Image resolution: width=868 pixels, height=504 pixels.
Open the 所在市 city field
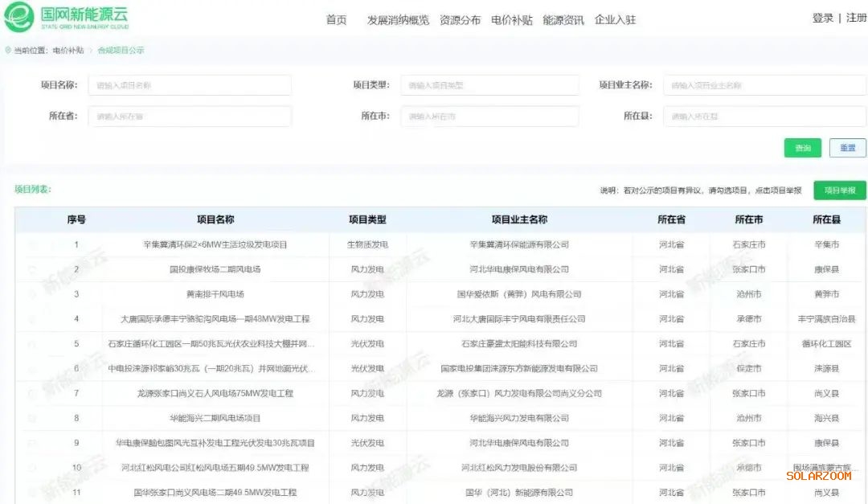click(489, 117)
